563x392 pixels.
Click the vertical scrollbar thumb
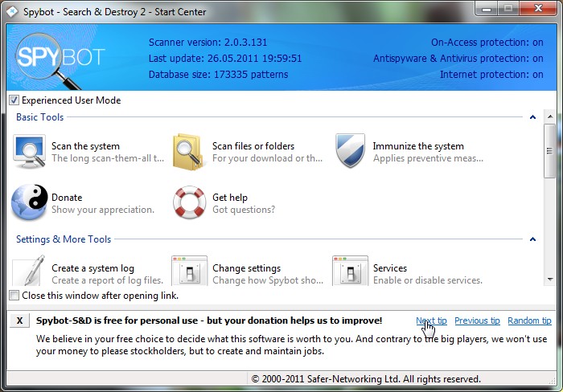point(549,151)
